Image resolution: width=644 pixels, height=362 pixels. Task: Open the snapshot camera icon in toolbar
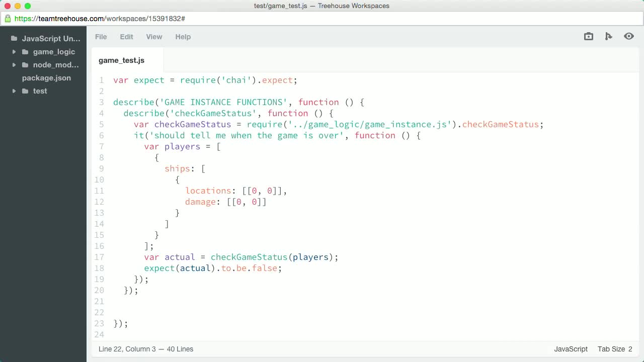pyautogui.click(x=589, y=36)
